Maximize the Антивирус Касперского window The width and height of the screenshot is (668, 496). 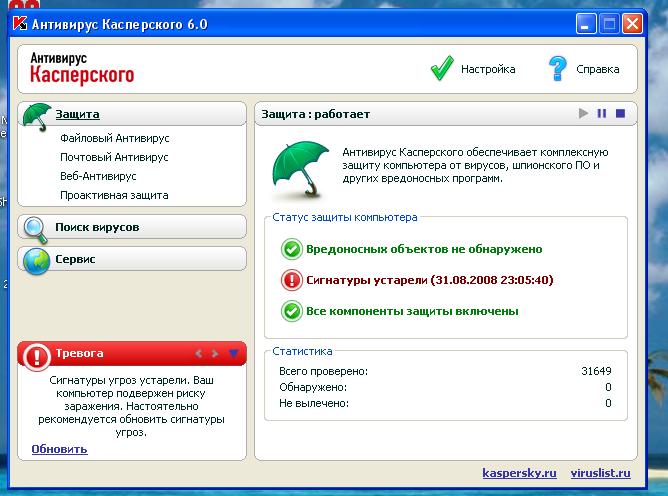coord(609,23)
